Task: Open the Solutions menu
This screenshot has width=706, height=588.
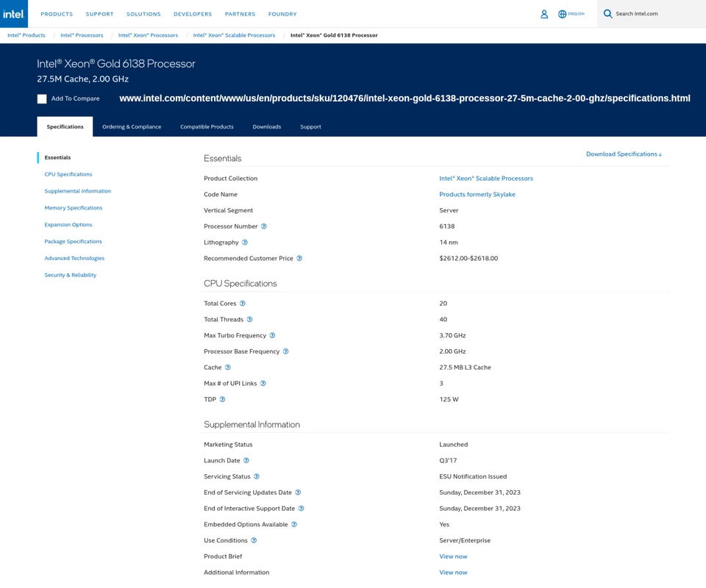Action: (x=143, y=14)
